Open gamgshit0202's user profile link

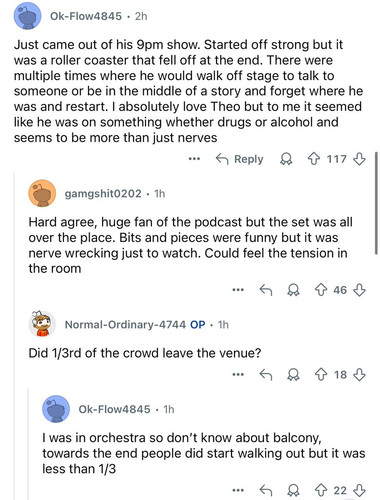(x=103, y=193)
